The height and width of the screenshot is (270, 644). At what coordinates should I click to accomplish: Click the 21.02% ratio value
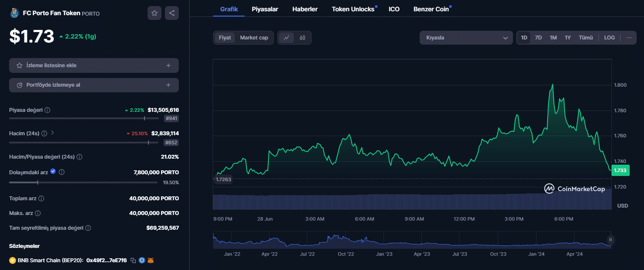click(x=170, y=157)
